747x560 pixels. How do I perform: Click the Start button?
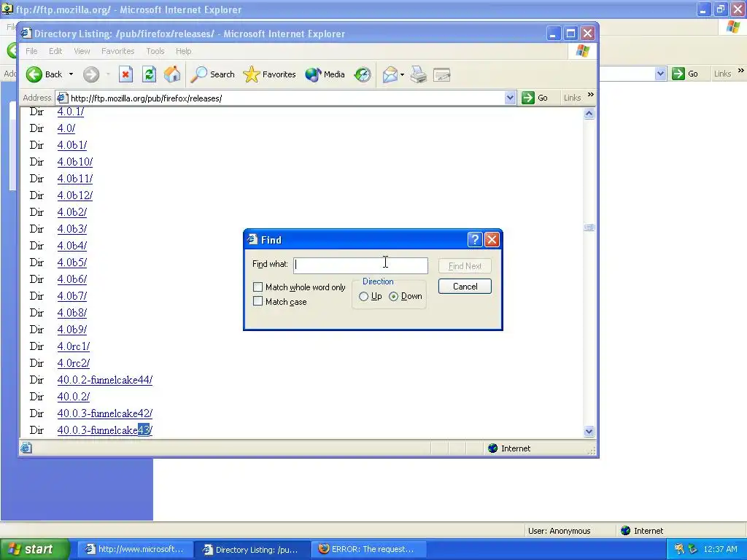coord(34,549)
